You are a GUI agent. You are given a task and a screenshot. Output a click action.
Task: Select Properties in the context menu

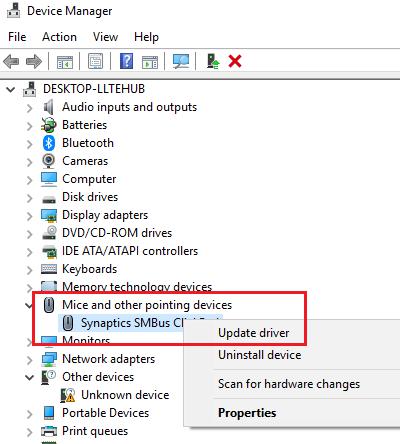pyautogui.click(x=247, y=413)
